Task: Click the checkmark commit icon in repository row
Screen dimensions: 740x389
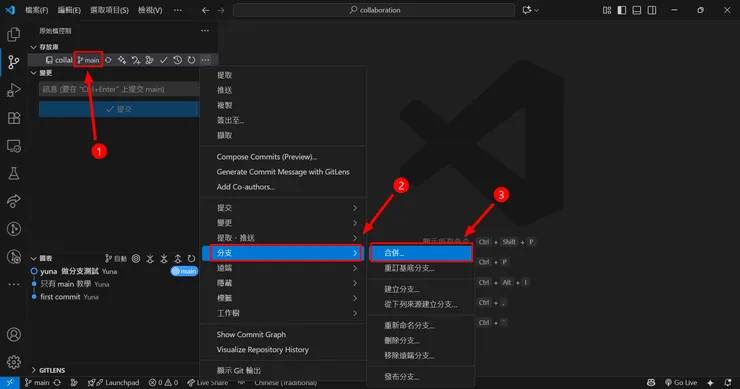Action: (163, 60)
